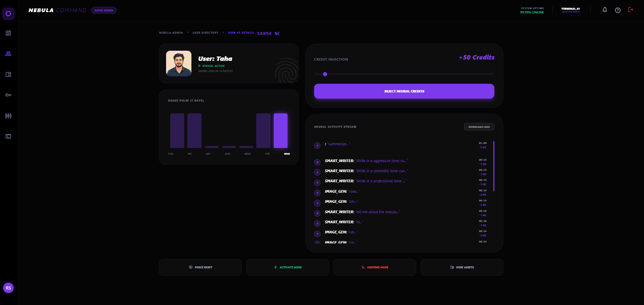The width and height of the screenshot is (644, 305).
Task: Click the Nebula hexagon logo icon
Action: click(x=8, y=14)
